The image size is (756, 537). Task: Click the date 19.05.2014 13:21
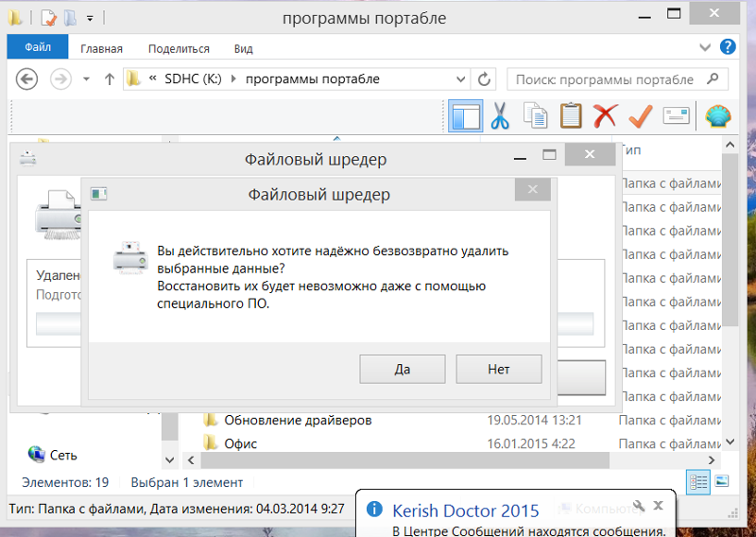[x=534, y=420]
